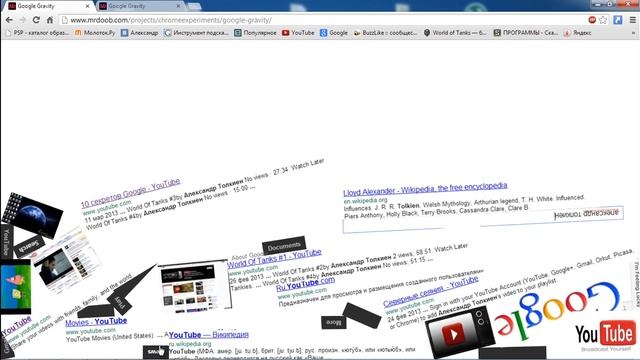Open the YouTube — Википедия result link

[209, 335]
